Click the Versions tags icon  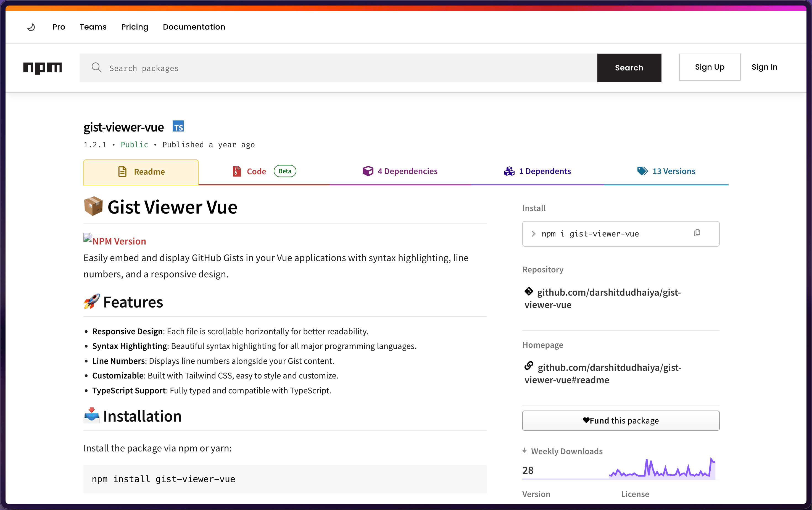pyautogui.click(x=642, y=171)
